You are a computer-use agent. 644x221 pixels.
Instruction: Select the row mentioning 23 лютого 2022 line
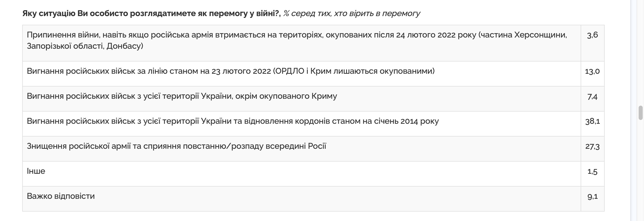pos(230,71)
